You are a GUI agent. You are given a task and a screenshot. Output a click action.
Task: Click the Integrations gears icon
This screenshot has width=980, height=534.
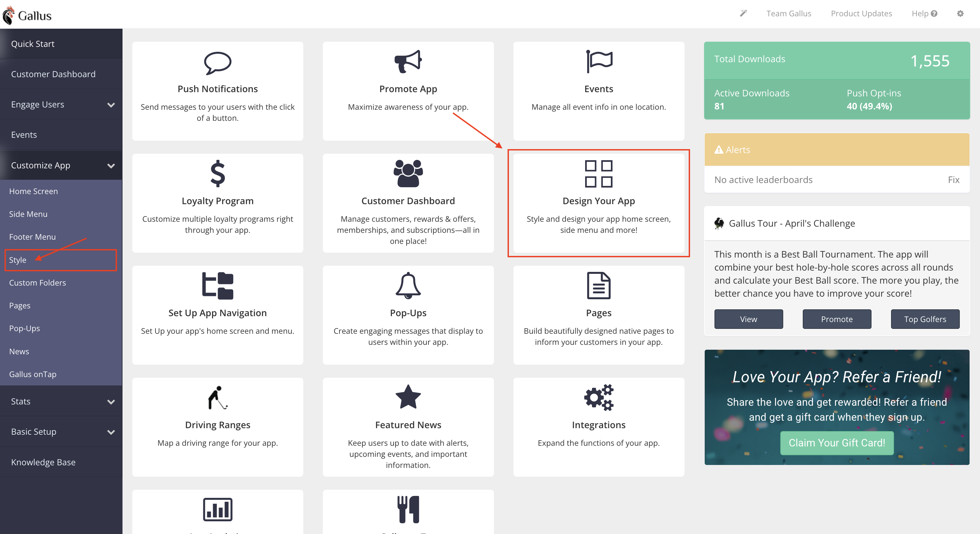(599, 398)
